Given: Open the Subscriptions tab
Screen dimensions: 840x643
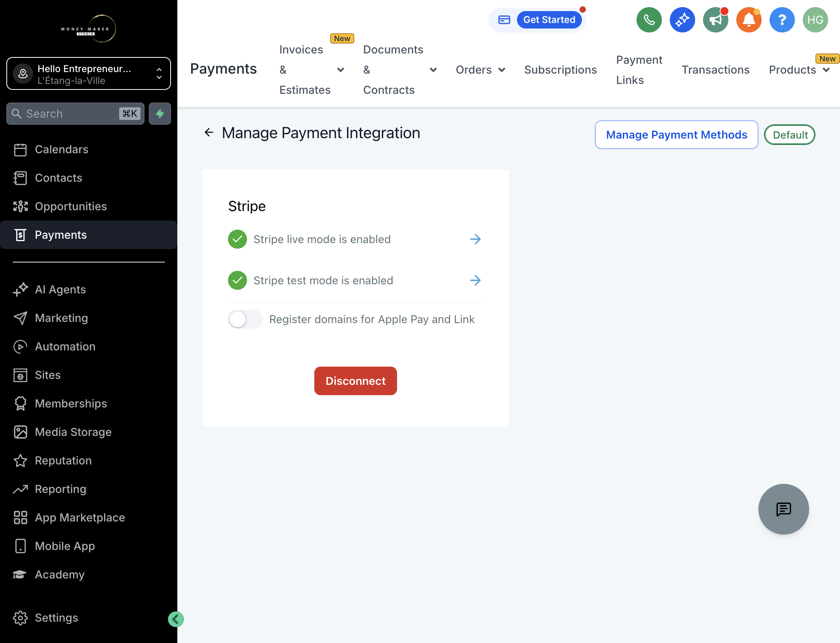Looking at the screenshot, I should 560,70.
